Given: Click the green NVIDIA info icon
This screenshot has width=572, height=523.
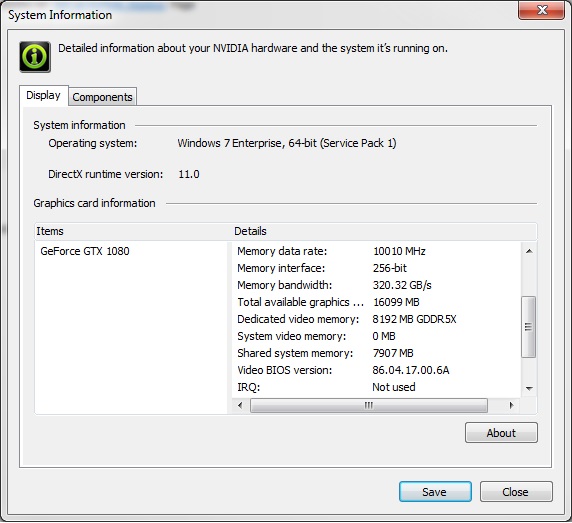Looking at the screenshot, I should coord(35,57).
